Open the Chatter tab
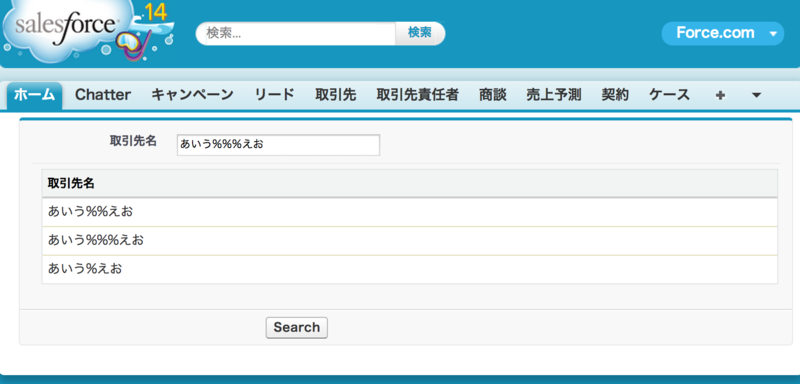The image size is (800, 384). pyautogui.click(x=103, y=95)
